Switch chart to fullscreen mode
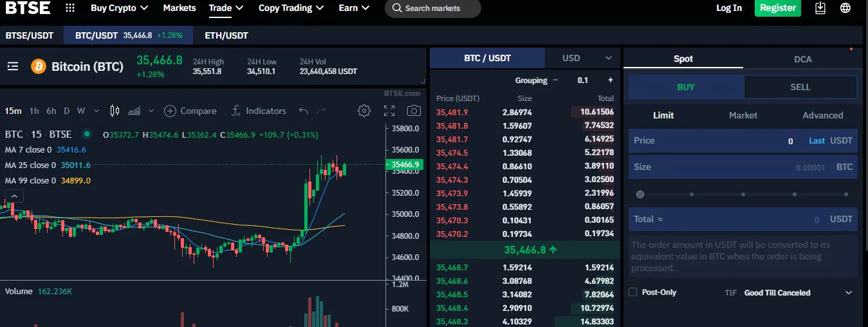Screen dimensions: 868x327 click(389, 111)
